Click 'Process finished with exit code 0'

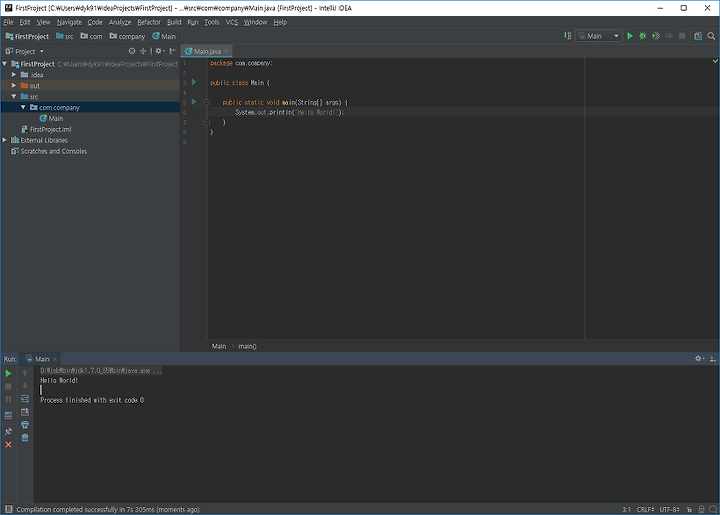(92, 400)
